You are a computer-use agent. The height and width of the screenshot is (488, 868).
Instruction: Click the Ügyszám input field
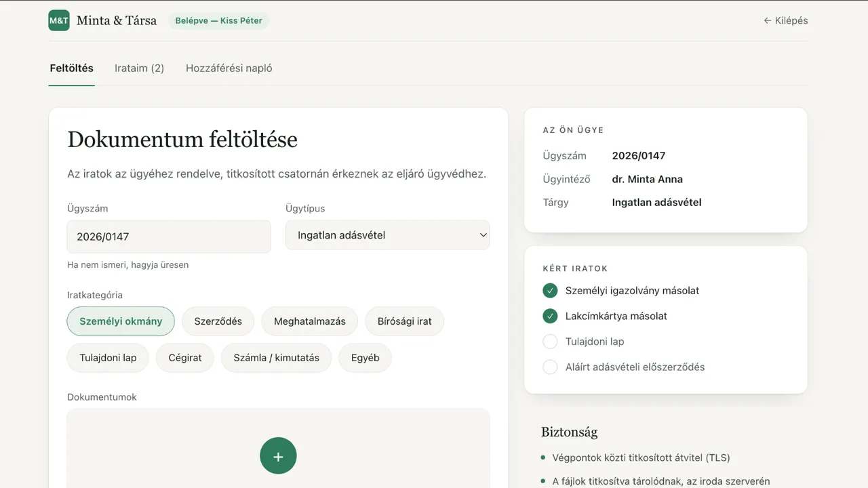point(169,237)
